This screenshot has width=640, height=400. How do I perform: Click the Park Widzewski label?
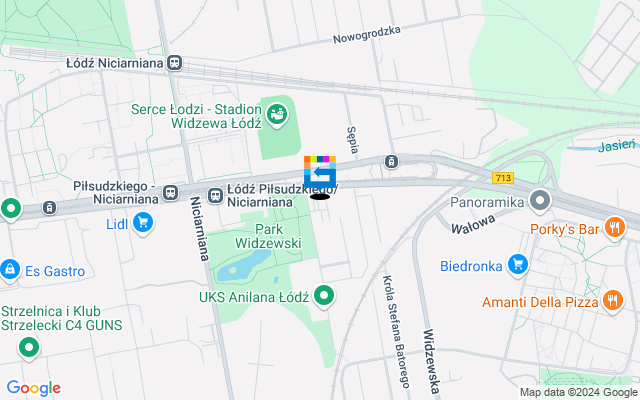coord(268,236)
